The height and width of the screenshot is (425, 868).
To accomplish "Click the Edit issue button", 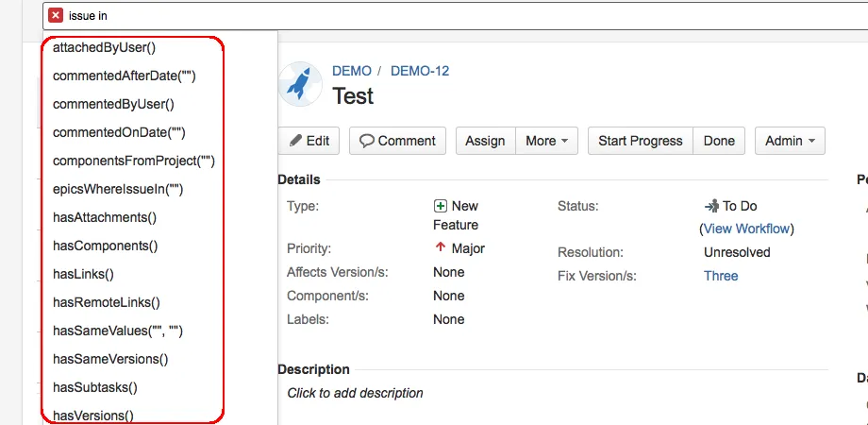I will [309, 141].
